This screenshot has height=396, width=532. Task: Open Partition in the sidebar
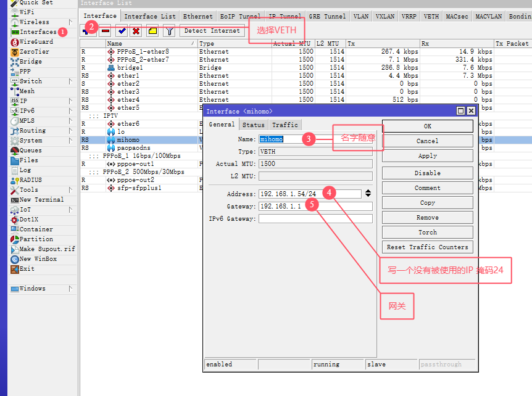coord(36,239)
